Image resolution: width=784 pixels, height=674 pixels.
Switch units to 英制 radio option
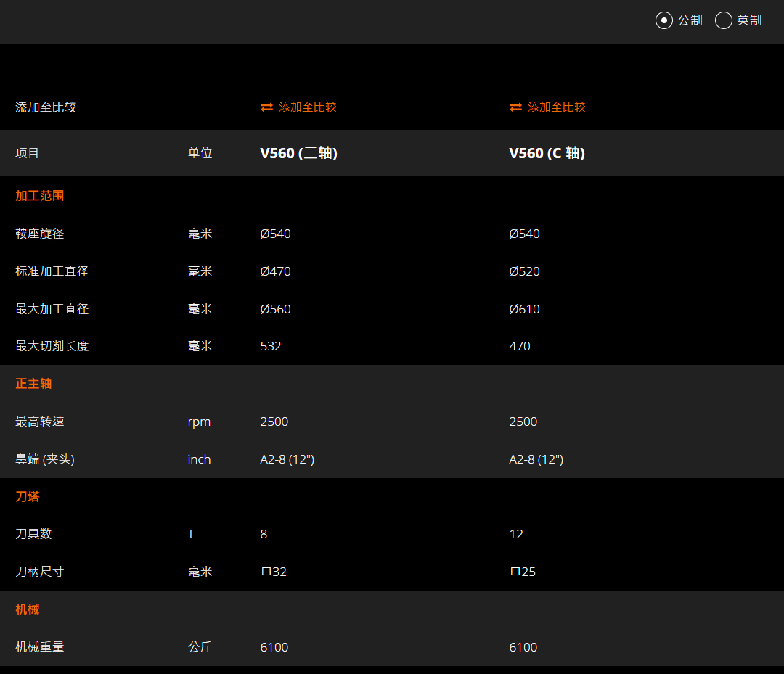[723, 20]
